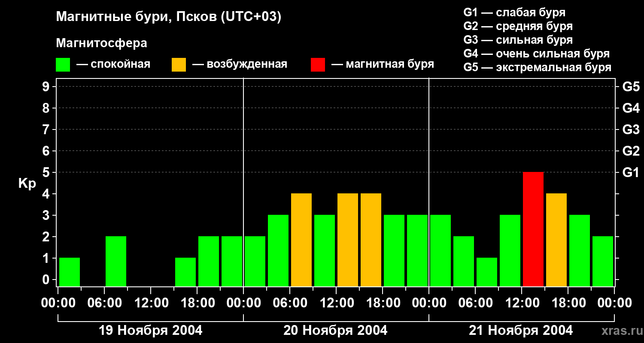
Task: Select the orange 15:00–18:00 bar on 20 November
Action: (371, 240)
